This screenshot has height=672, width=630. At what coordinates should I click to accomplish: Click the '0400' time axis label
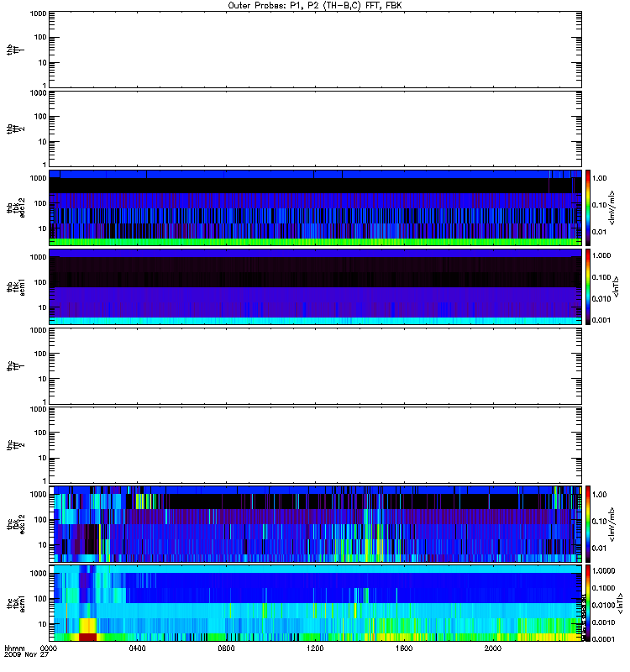137,648
